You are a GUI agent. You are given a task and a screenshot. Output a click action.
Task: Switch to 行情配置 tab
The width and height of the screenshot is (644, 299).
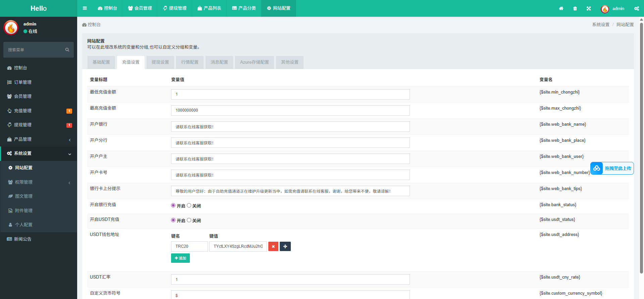(x=190, y=62)
